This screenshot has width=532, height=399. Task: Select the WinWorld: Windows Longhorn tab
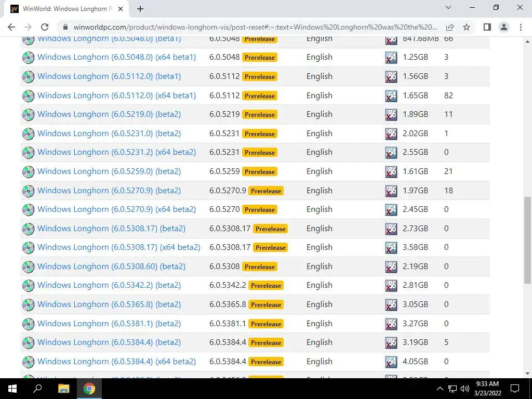tap(66, 9)
